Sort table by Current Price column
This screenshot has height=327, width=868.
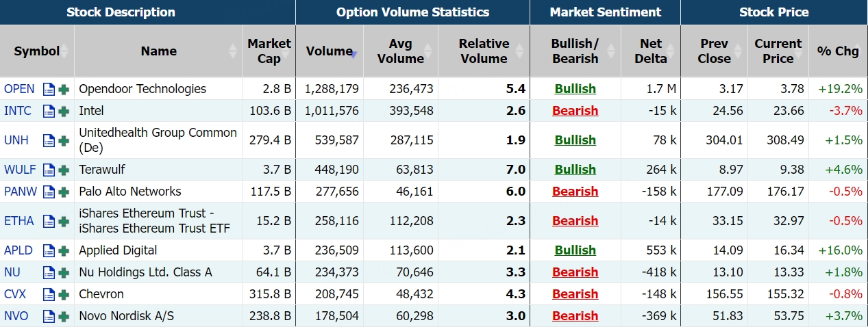[x=778, y=51]
